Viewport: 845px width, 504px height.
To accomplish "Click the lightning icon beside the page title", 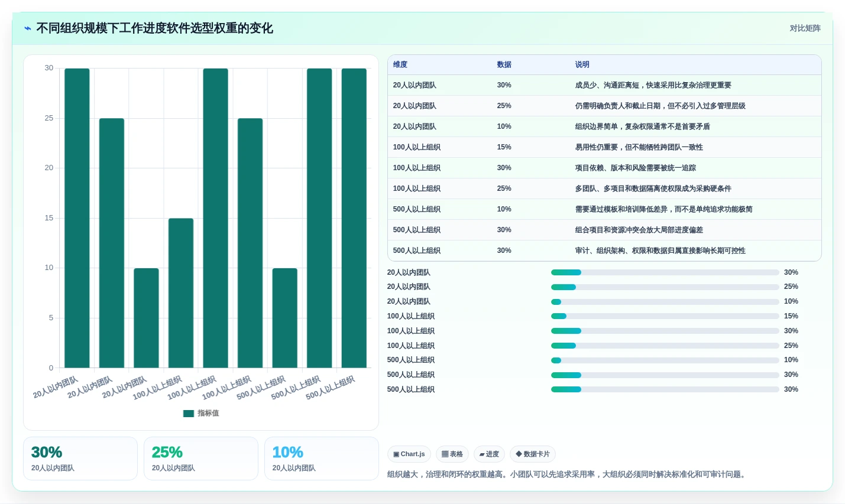I will (27, 28).
